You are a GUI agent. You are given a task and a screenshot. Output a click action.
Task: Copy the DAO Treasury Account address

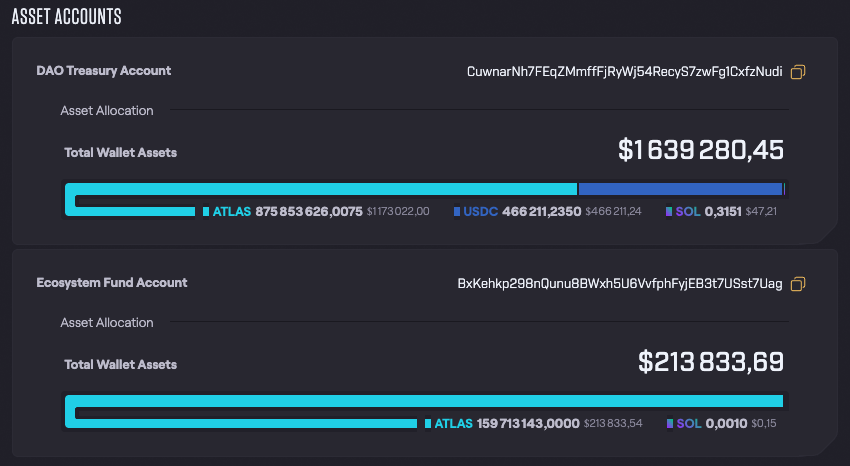[798, 72]
